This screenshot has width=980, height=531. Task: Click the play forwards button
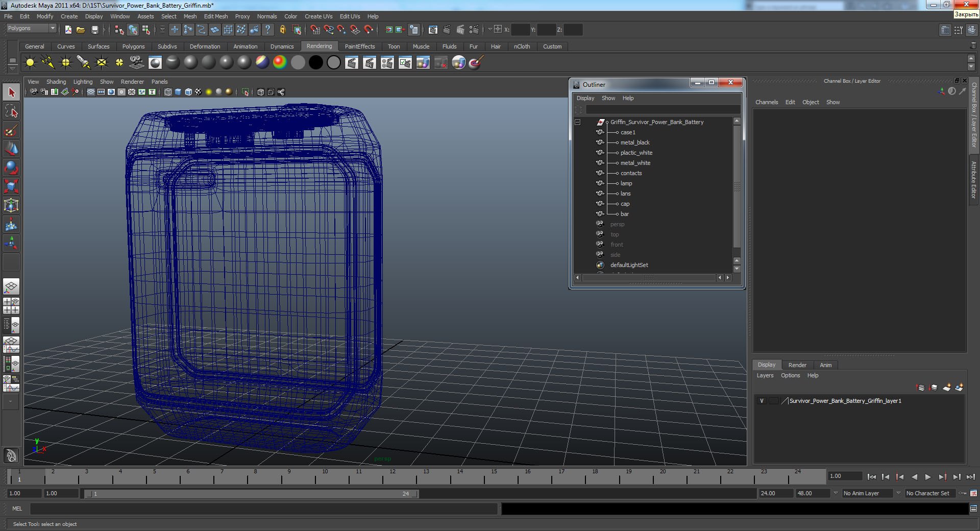click(x=928, y=477)
